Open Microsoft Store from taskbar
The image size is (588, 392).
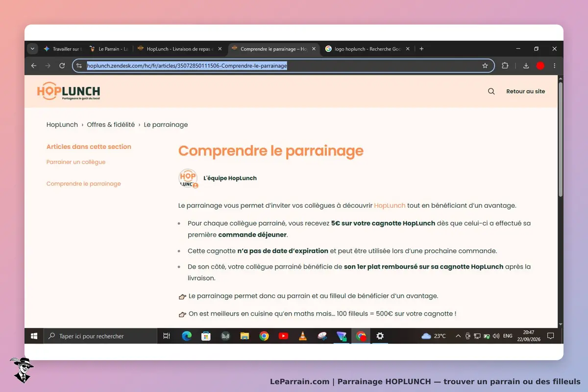click(x=206, y=336)
